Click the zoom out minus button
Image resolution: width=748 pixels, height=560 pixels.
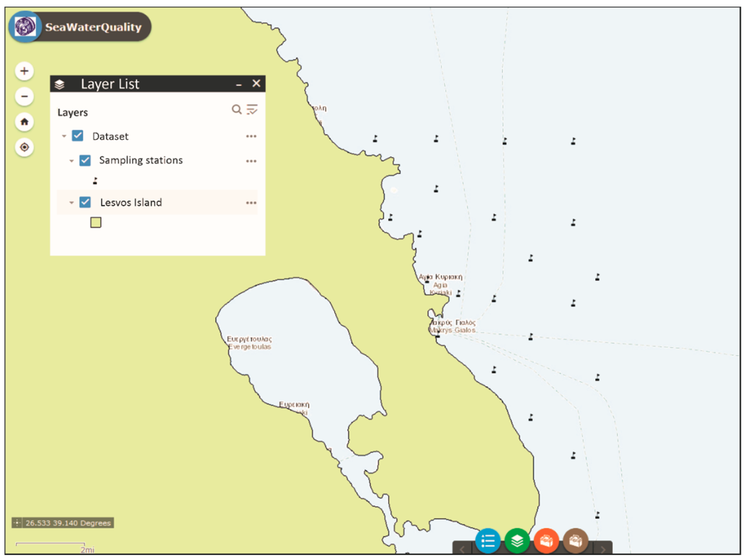(24, 96)
